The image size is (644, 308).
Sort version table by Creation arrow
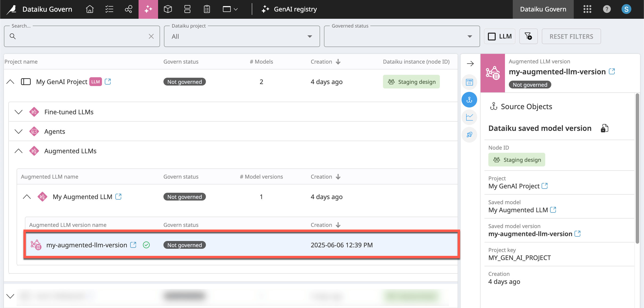click(x=338, y=225)
